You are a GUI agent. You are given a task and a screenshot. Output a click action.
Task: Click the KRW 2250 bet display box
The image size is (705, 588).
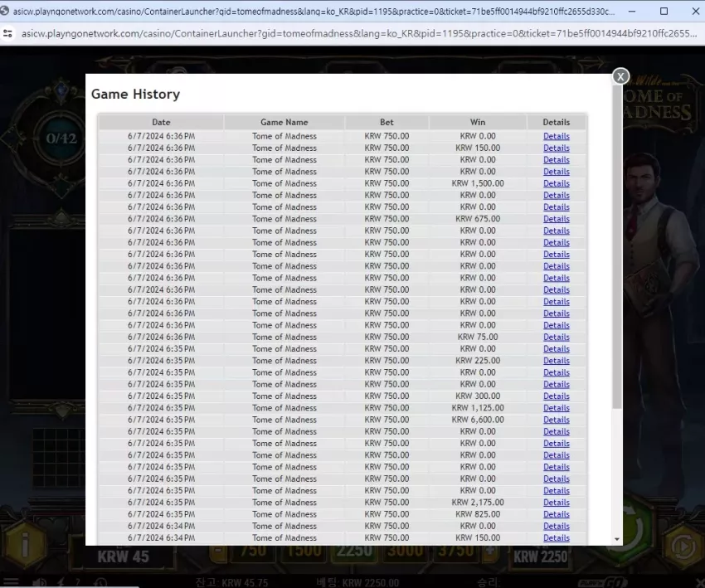[x=541, y=556]
